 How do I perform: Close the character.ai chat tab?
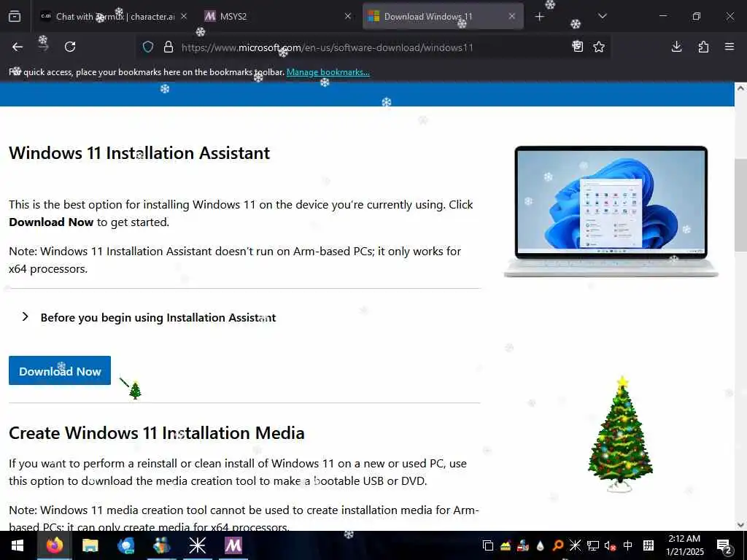[x=184, y=16]
